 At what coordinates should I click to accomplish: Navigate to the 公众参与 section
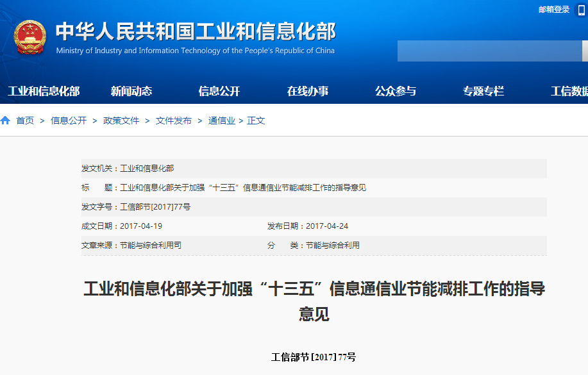(x=396, y=91)
